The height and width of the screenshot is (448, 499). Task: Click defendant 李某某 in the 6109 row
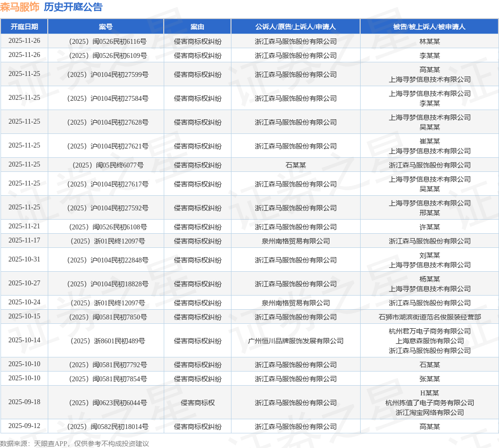click(x=430, y=56)
